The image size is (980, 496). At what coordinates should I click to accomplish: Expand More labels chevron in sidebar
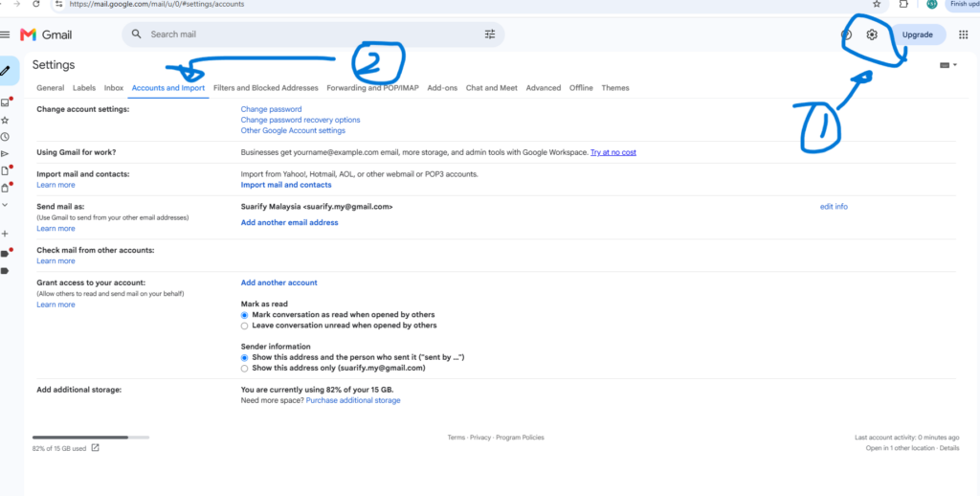[5, 205]
